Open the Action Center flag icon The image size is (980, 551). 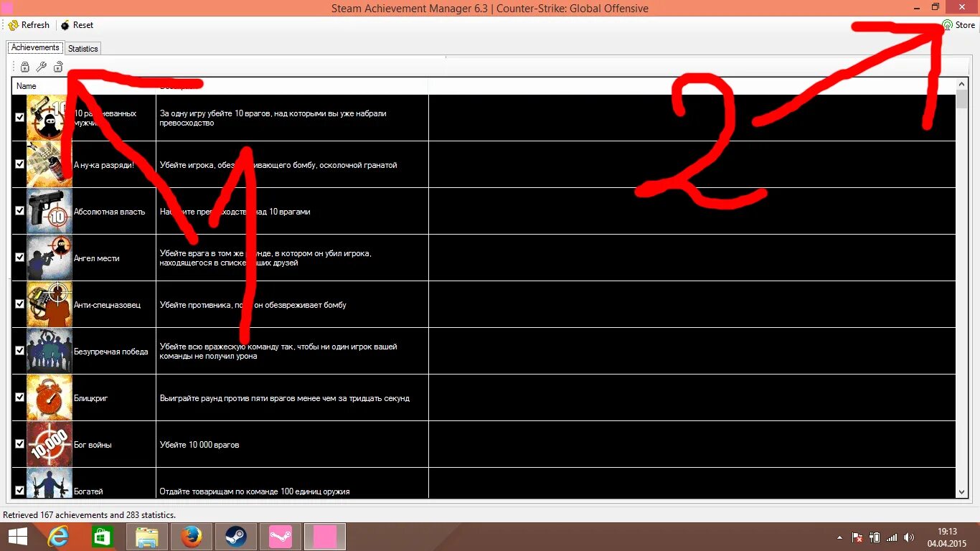coord(857,537)
